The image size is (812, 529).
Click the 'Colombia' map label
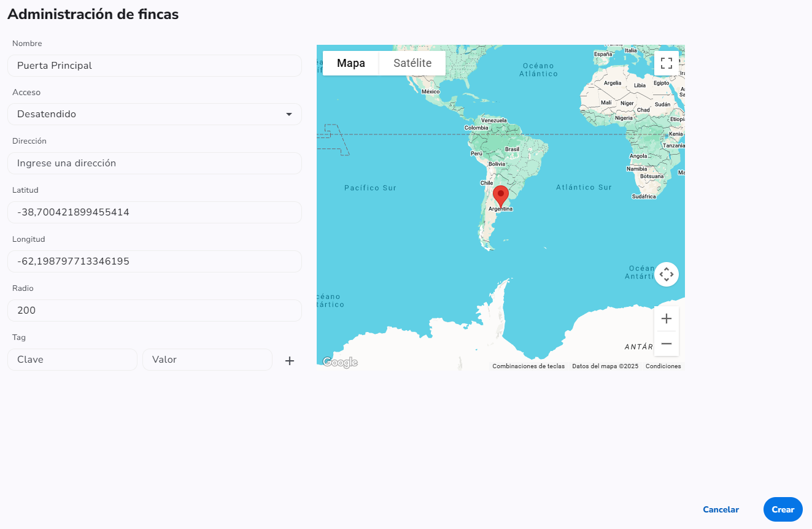pyautogui.click(x=476, y=128)
